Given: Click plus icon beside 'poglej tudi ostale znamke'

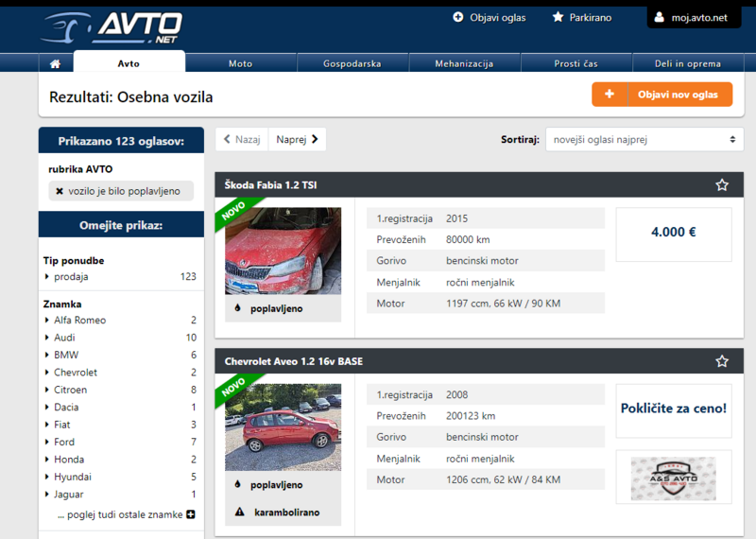Looking at the screenshot, I should [191, 514].
